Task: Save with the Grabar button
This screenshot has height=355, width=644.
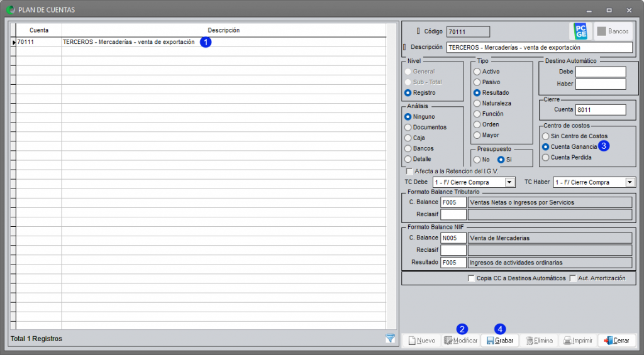Action: point(500,341)
